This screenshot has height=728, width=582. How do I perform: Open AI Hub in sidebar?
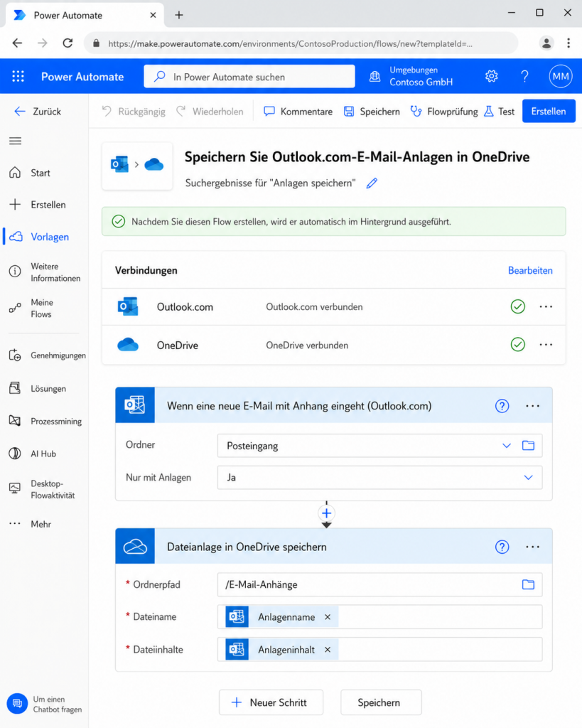(33, 454)
